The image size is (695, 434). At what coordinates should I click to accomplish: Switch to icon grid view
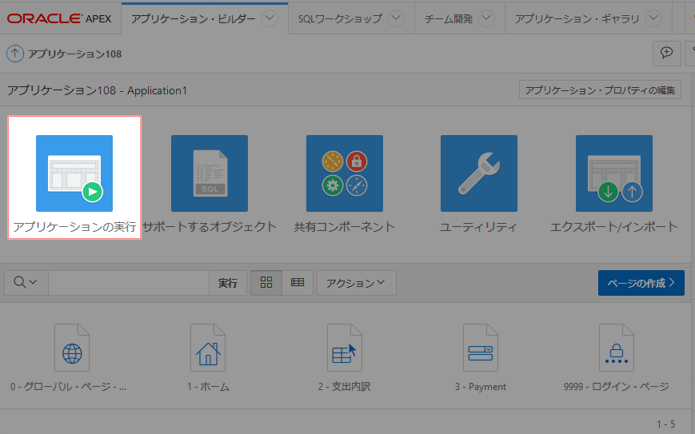(266, 283)
